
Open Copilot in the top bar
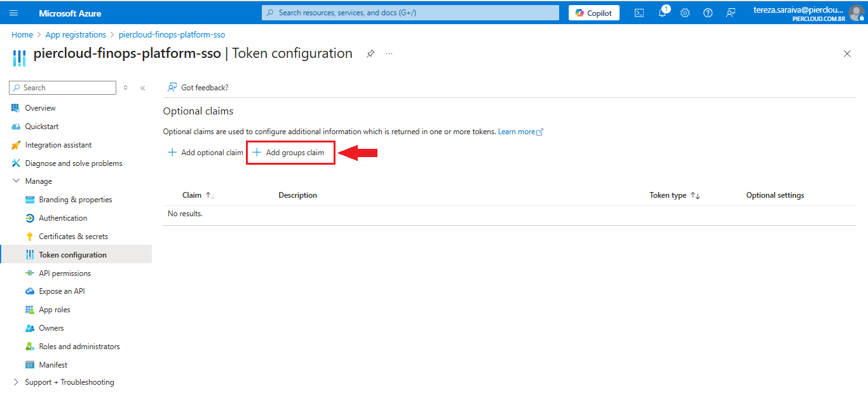[593, 13]
